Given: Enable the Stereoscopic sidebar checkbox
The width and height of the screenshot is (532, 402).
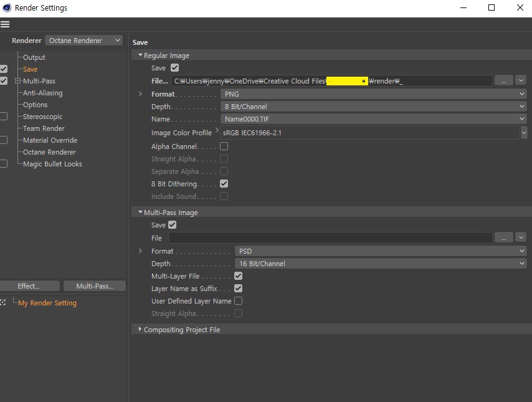Looking at the screenshot, I should click(x=4, y=117).
